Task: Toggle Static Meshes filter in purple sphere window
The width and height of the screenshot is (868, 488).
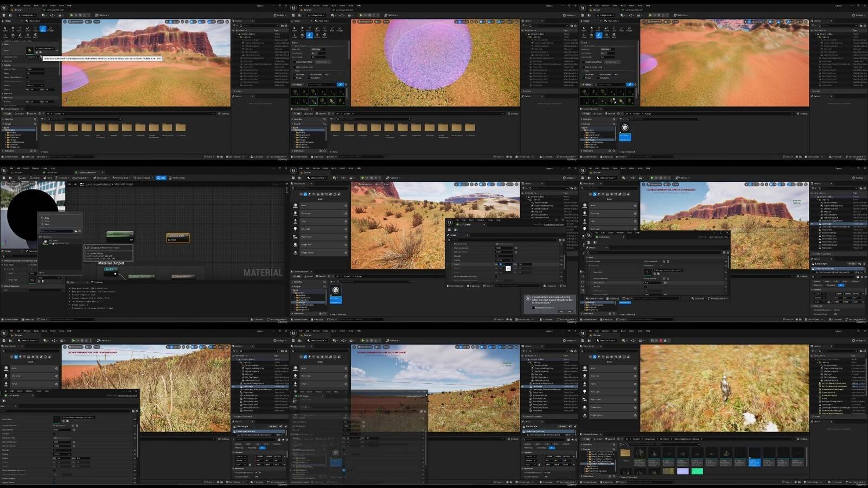Action: click(309, 74)
